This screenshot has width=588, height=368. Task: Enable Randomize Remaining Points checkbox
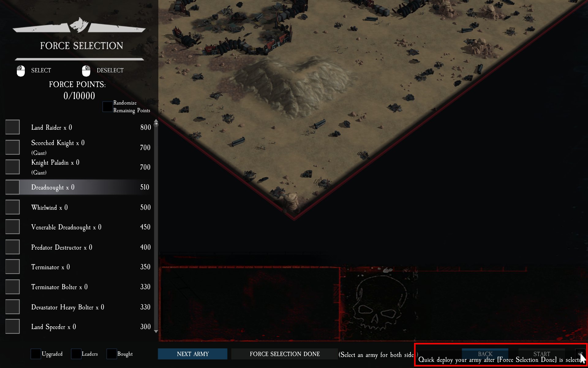107,107
